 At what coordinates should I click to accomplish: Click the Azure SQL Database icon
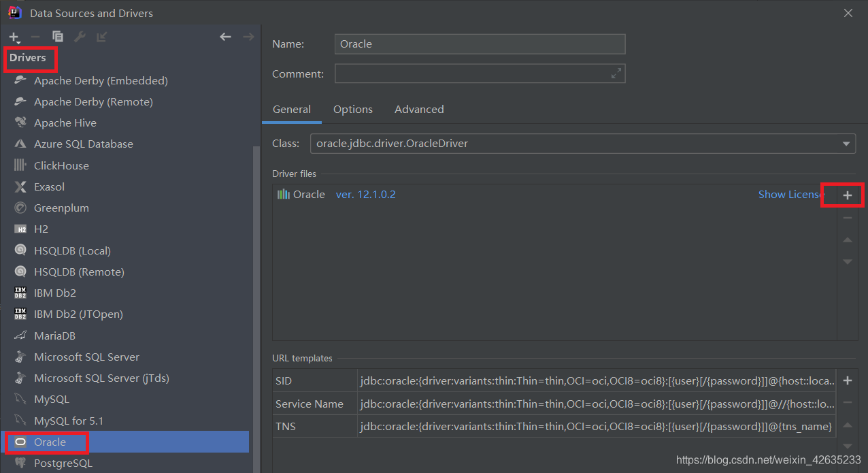pos(20,144)
